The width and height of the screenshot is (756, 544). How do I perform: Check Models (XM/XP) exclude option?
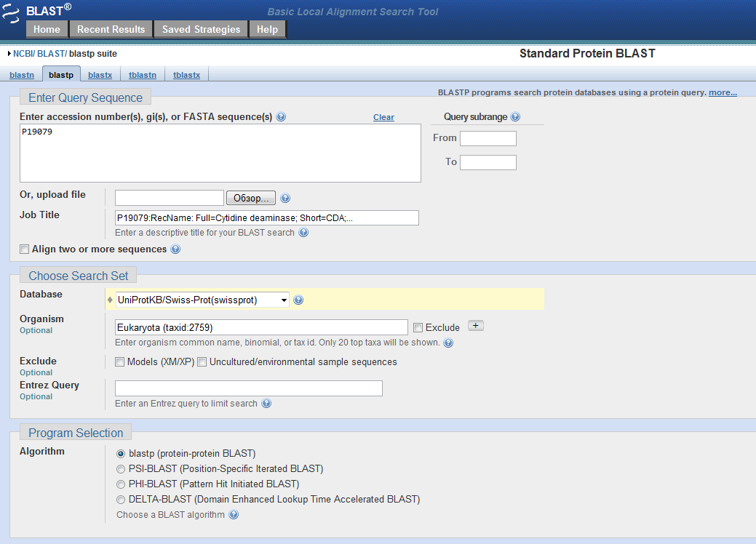pyautogui.click(x=119, y=362)
